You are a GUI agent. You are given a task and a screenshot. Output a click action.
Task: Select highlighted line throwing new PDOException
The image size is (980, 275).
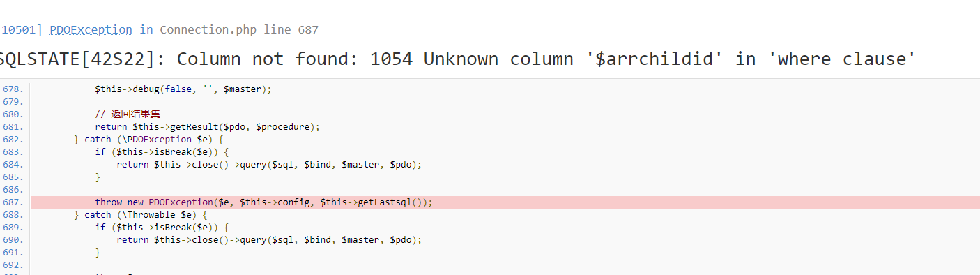click(505, 202)
